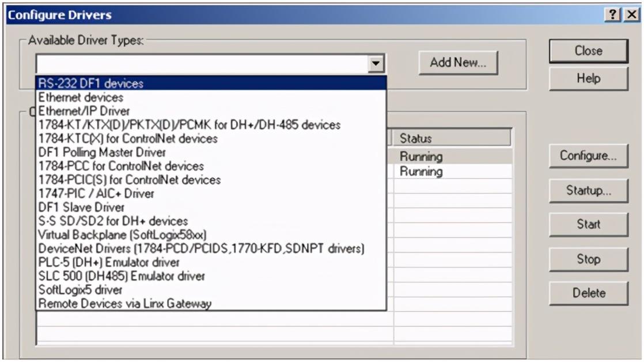Pick Ethernet/IP Driver option

click(211, 111)
